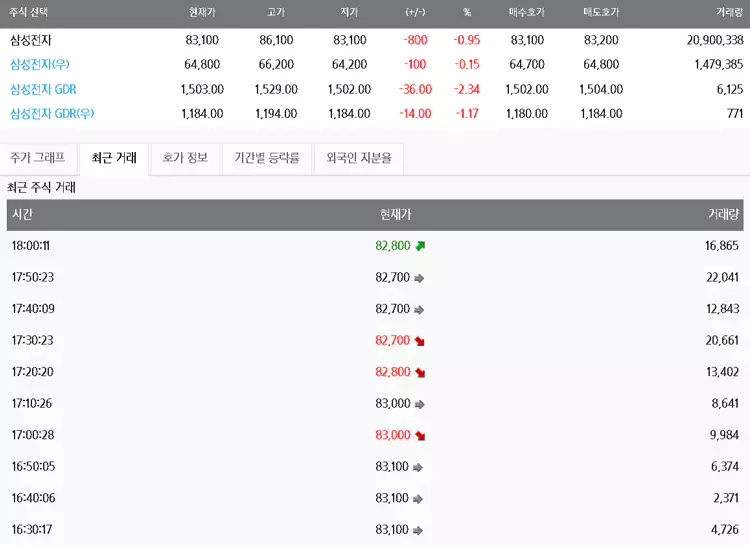The width and height of the screenshot is (750, 545).
Task: Click the 16,865 trade volume
Action: pyautogui.click(x=722, y=246)
